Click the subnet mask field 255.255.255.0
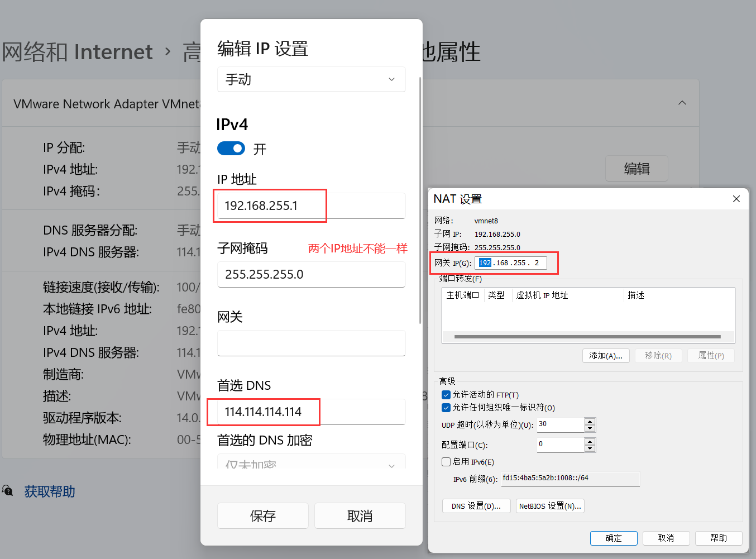This screenshot has height=559, width=756. coord(311,274)
